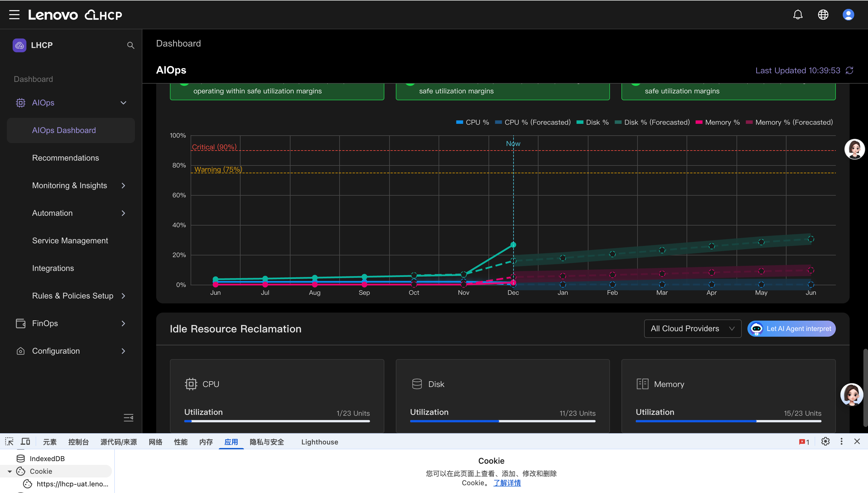Go to Recommendations
Image resolution: width=868 pixels, height=493 pixels.
(65, 158)
